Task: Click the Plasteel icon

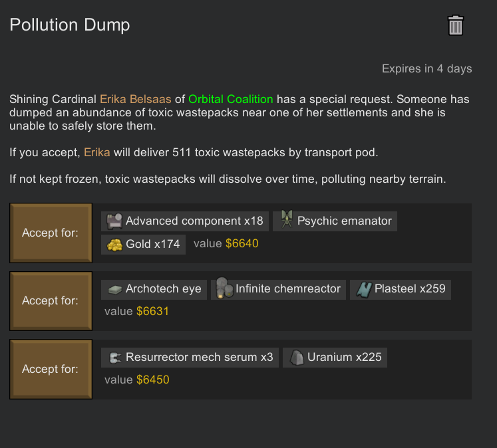Action: tap(364, 289)
